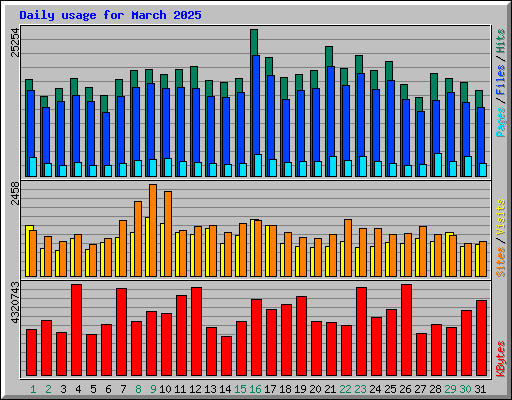Screen dimensions: 512x400
Task: Click day 21 on the date axis
Action: [330, 389]
